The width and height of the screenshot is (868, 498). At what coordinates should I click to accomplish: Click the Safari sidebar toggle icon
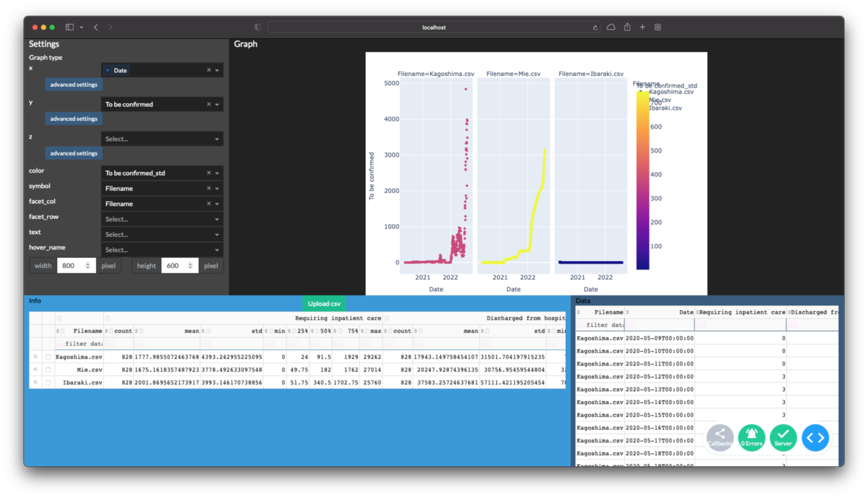point(69,27)
